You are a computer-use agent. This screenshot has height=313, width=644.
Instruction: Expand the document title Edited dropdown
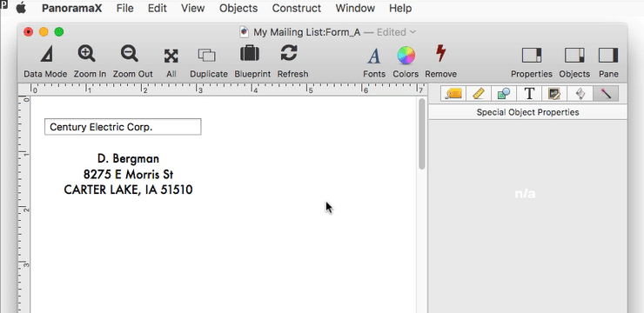[413, 32]
